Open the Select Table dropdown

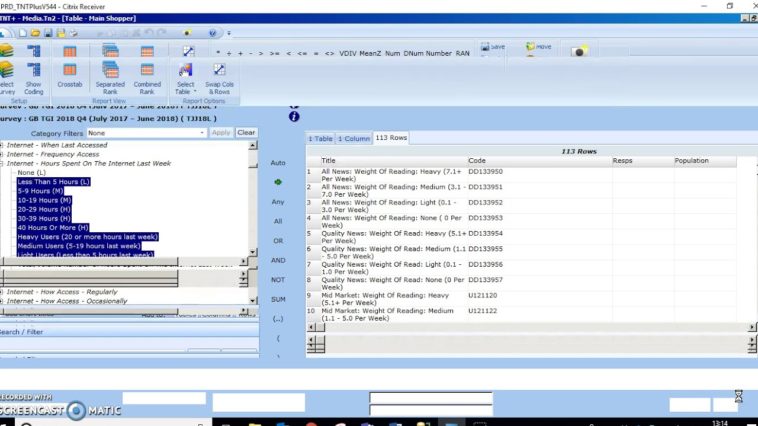click(x=185, y=76)
